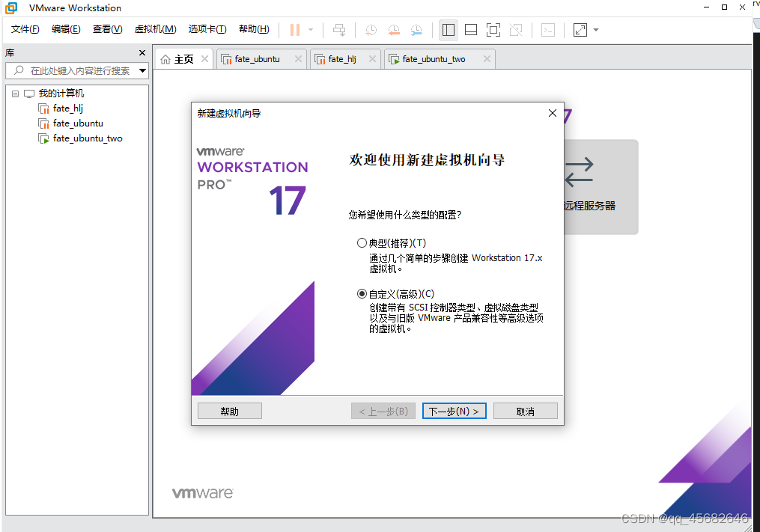Viewport: 760px width, 532px height.
Task: Open the library search dropdown arrow
Action: coord(142,71)
